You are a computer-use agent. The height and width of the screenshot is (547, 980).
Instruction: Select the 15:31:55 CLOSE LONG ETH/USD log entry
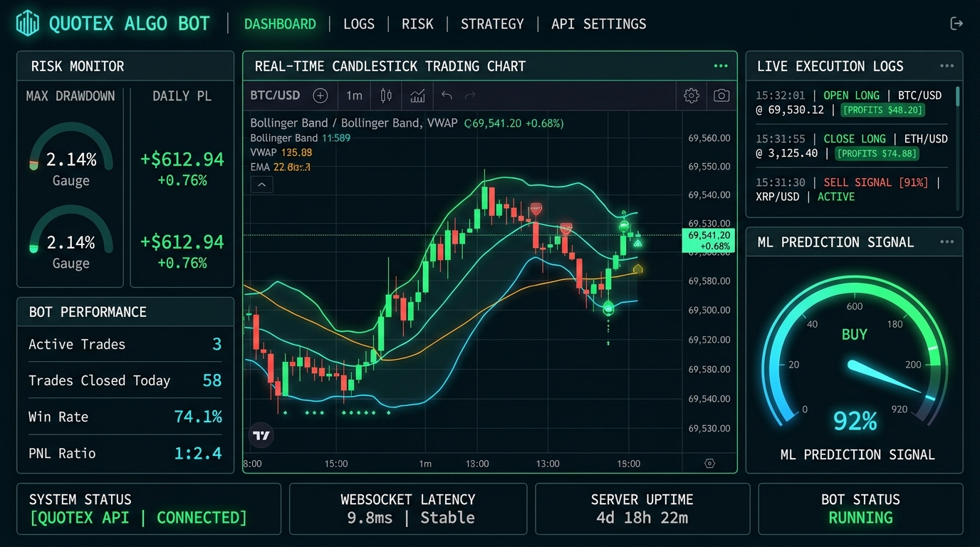[852, 146]
